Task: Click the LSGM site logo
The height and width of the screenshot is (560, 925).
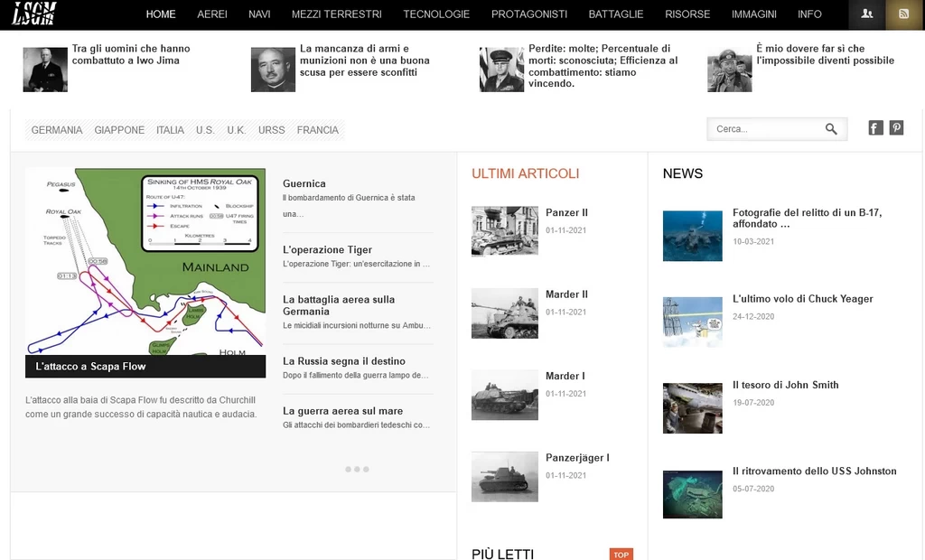Action: pyautogui.click(x=34, y=14)
